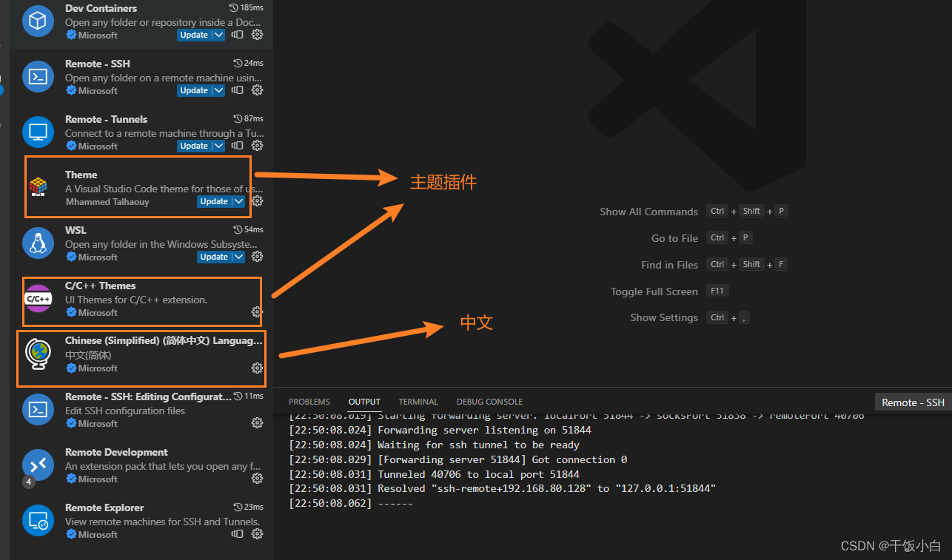Viewport: 952px width, 560px height.
Task: Expand the Theme extension Update dropdown arrow
Action: click(238, 201)
